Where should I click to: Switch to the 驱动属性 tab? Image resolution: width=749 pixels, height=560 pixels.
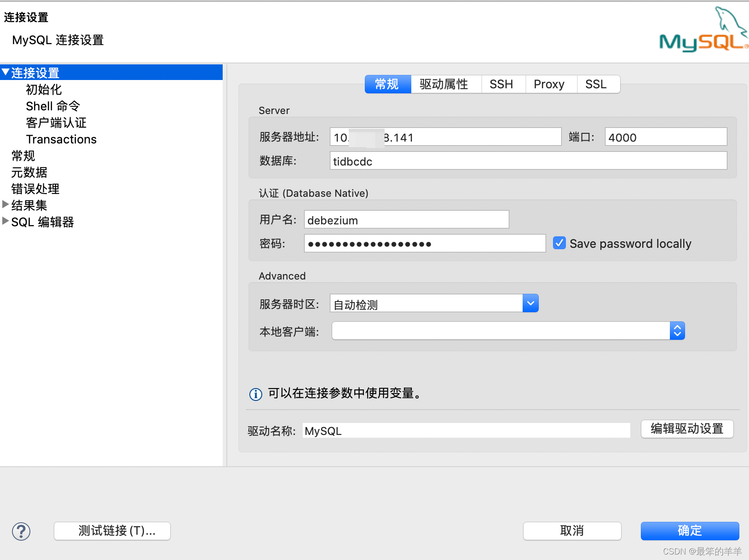pos(446,84)
